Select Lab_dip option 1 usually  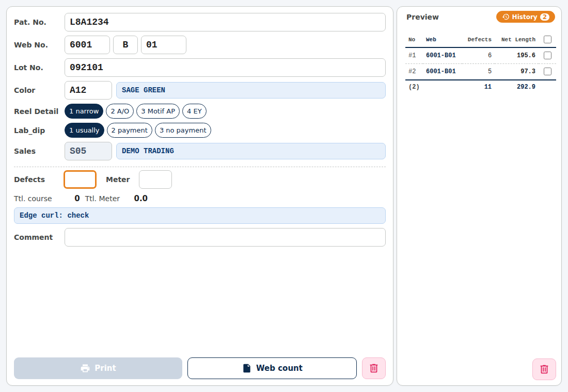tap(84, 130)
